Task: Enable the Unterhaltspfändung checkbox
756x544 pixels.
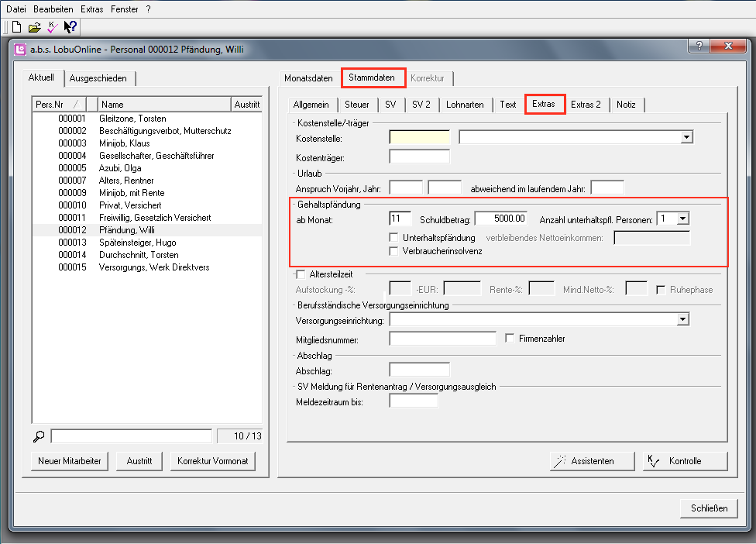Action: coord(394,237)
